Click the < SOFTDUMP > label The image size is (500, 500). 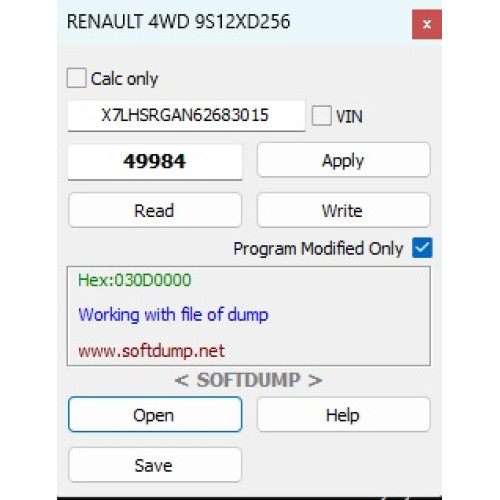click(x=248, y=380)
